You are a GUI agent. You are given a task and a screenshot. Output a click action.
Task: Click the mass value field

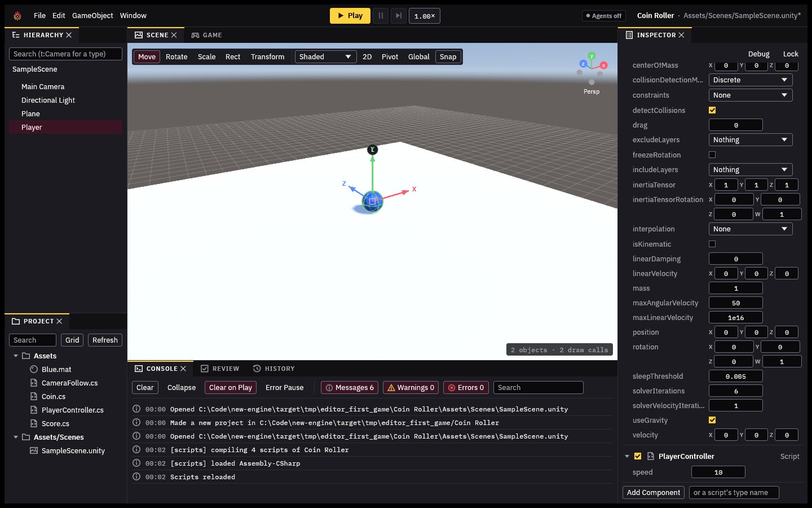point(736,288)
